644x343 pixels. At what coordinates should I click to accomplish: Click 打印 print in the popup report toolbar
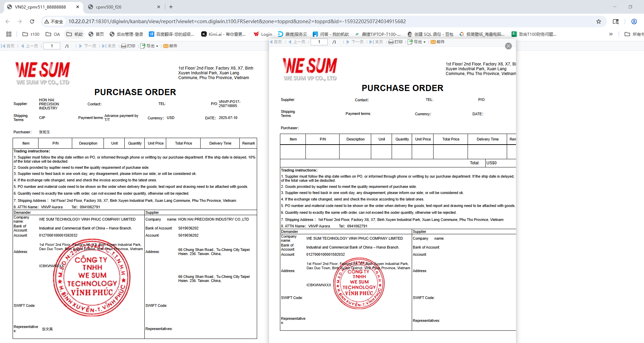[396, 42]
